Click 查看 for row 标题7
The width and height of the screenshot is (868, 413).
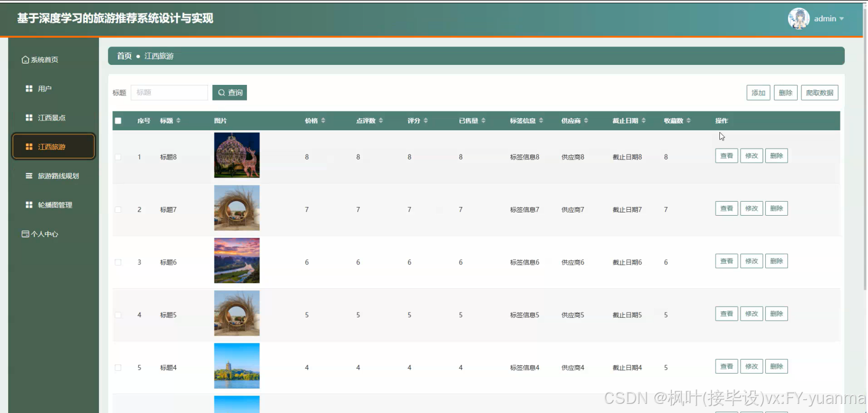[726, 209]
